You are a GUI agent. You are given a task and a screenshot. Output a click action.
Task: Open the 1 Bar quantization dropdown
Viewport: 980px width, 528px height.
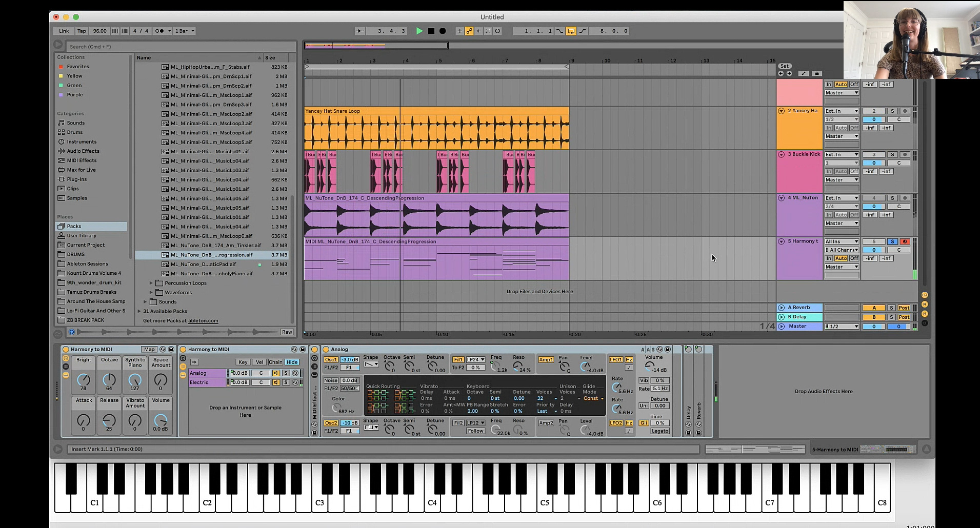[x=184, y=31]
